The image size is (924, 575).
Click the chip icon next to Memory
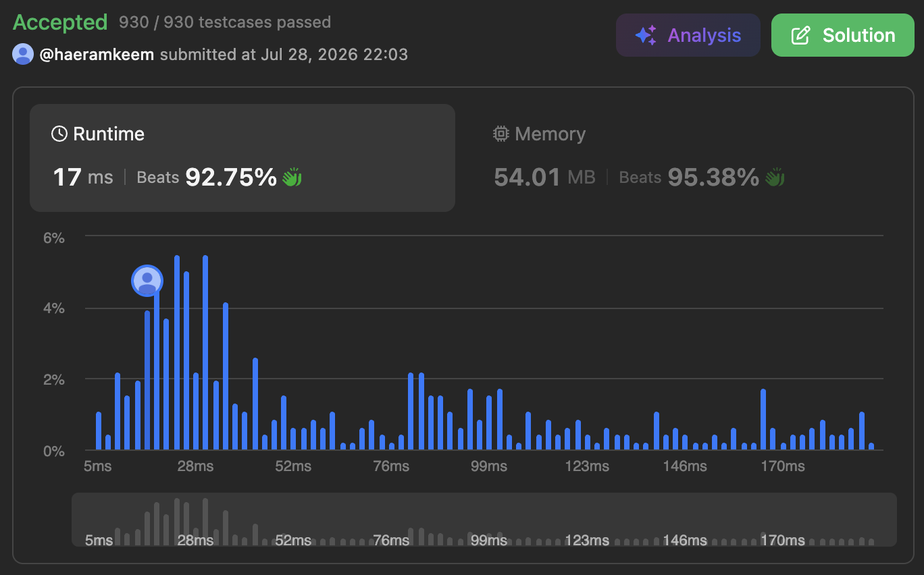coord(500,134)
